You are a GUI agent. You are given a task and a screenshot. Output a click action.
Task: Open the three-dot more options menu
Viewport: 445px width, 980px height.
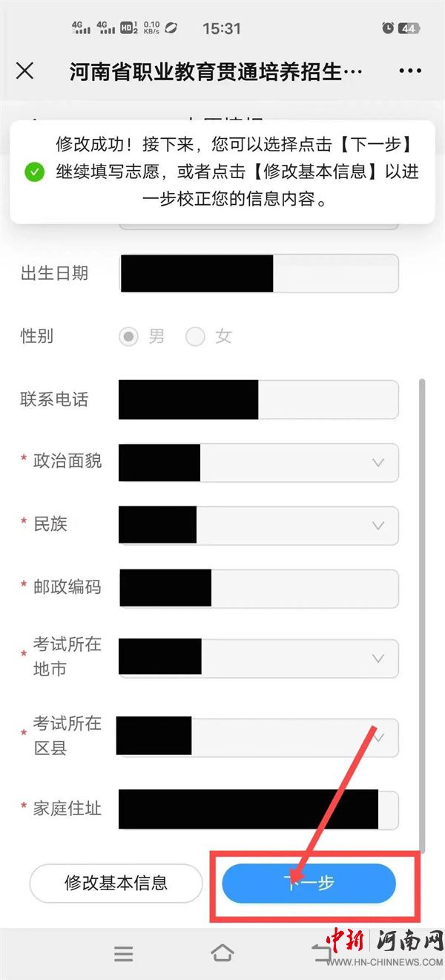409,71
